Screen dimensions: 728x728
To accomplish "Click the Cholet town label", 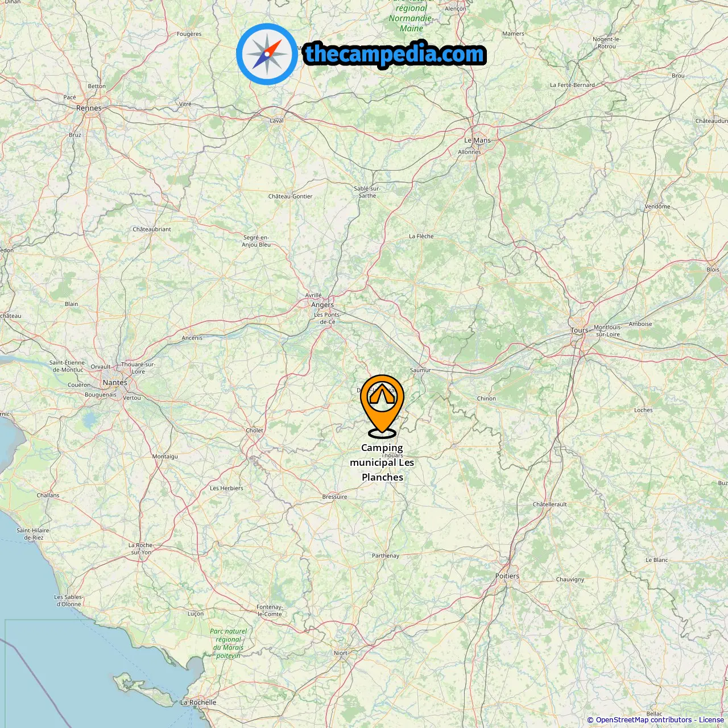I will point(254,431).
